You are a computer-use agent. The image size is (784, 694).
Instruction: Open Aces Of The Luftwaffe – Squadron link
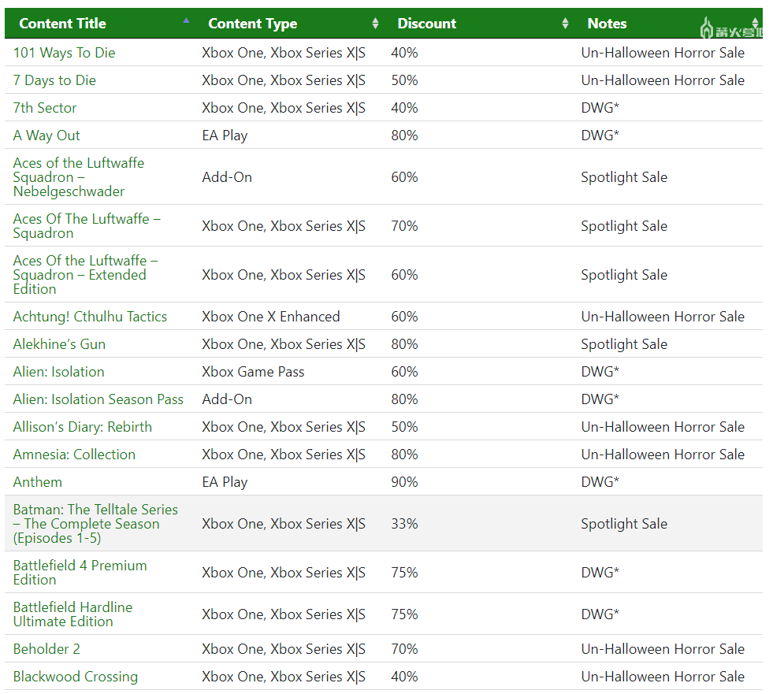(87, 226)
